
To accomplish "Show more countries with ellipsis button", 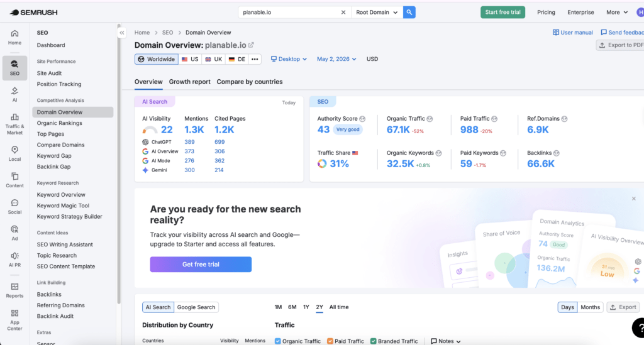I will pos(255,59).
